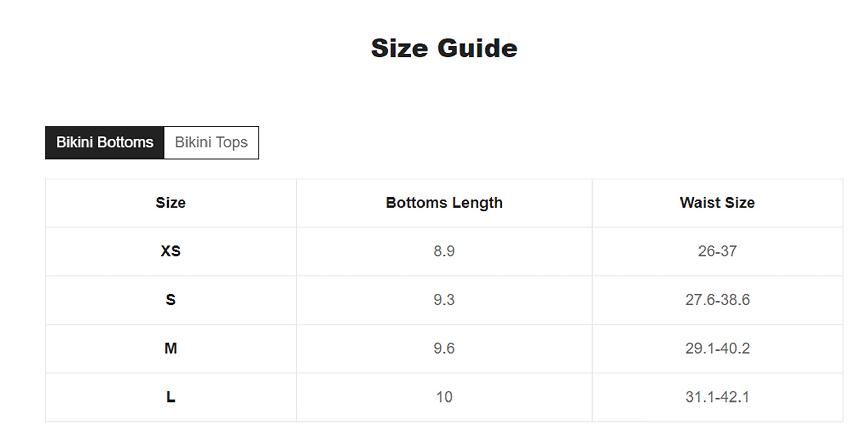Select the L size row label
The height and width of the screenshot is (432, 868).
click(171, 397)
